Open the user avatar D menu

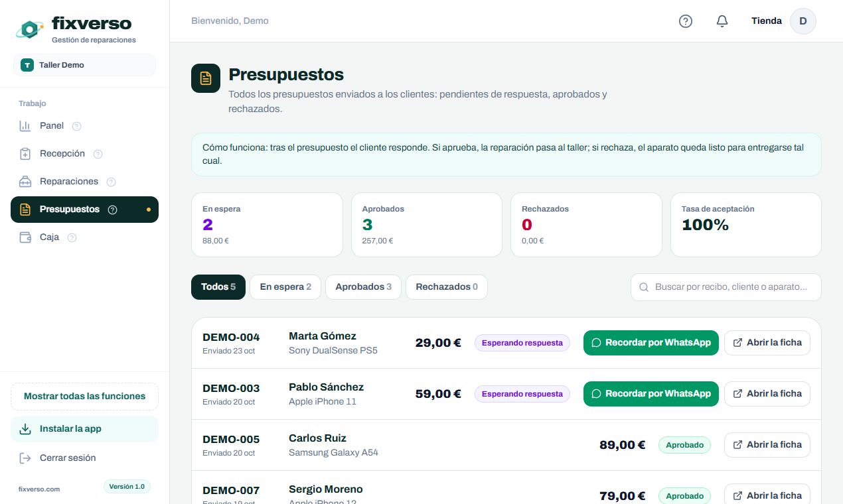[803, 21]
